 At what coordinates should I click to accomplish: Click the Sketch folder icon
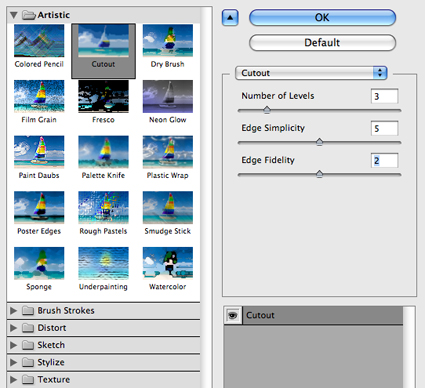click(x=28, y=345)
